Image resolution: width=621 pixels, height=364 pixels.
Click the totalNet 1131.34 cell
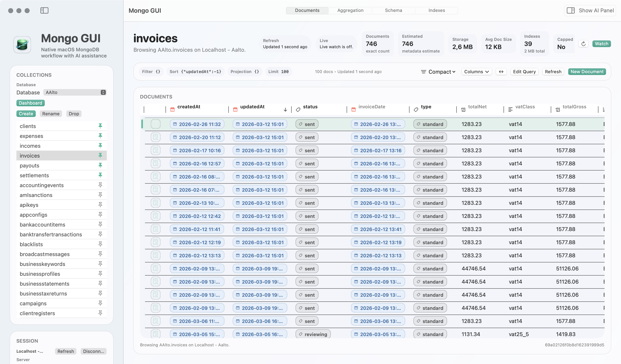(x=471, y=334)
